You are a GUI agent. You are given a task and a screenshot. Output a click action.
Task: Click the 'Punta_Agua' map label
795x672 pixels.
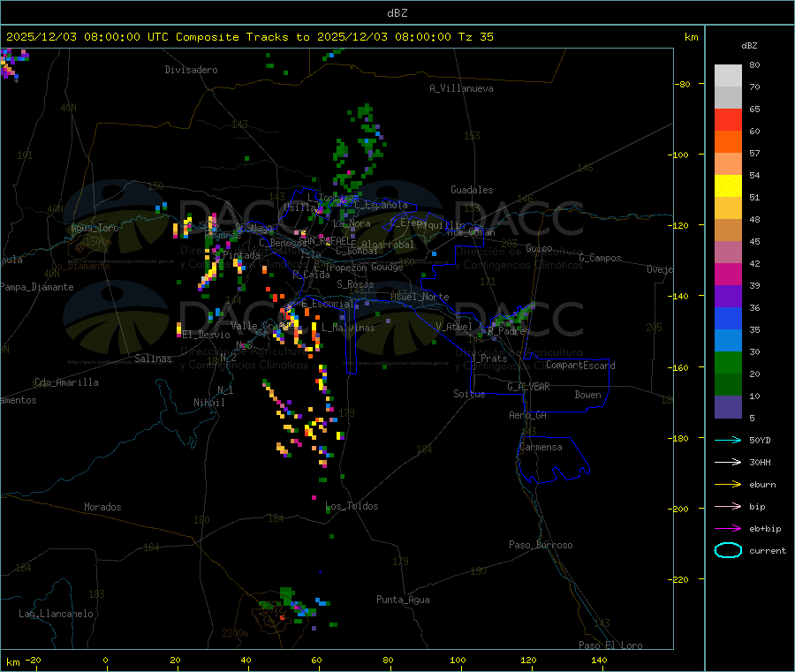[x=403, y=600]
